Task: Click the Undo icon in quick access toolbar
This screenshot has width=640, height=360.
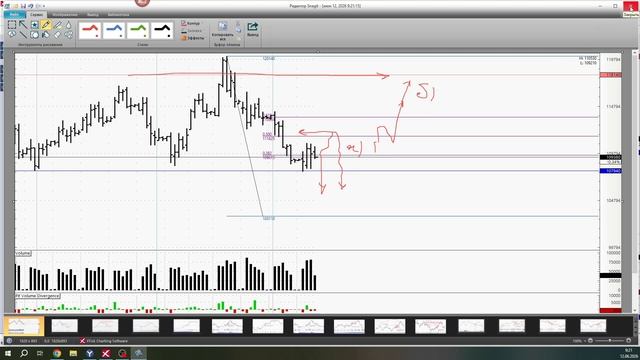Action: [31, 6]
